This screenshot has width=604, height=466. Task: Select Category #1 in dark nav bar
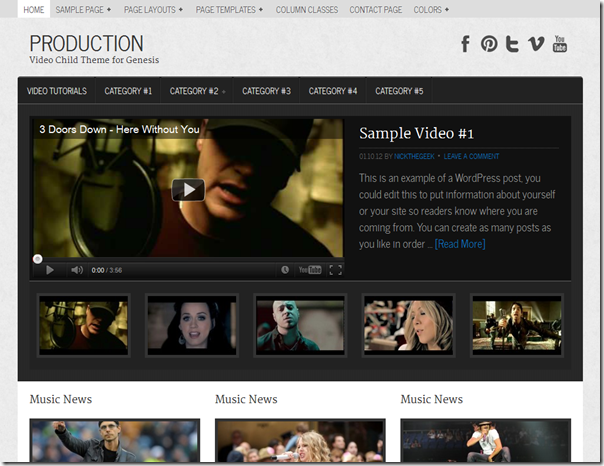[x=128, y=91]
